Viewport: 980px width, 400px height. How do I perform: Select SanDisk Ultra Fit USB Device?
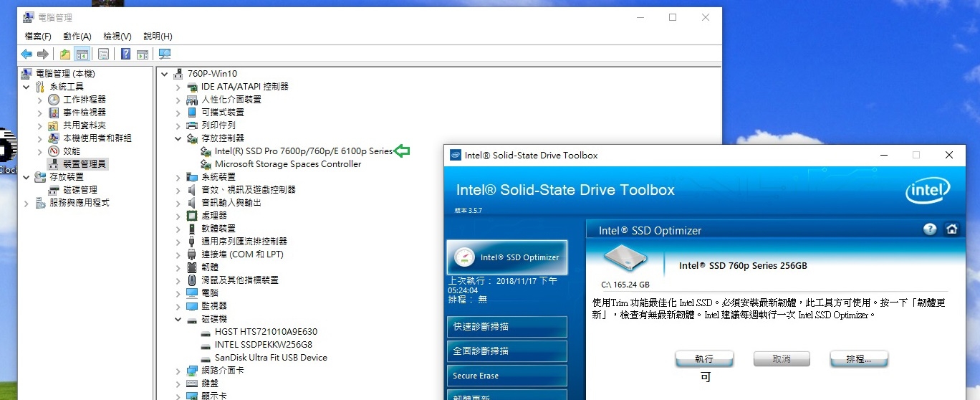pos(271,358)
